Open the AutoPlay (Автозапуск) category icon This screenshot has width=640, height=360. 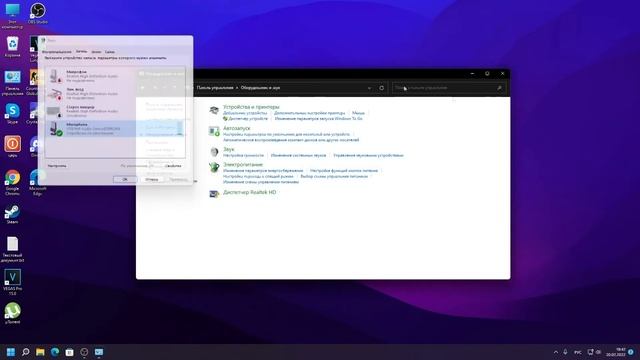tap(214, 131)
